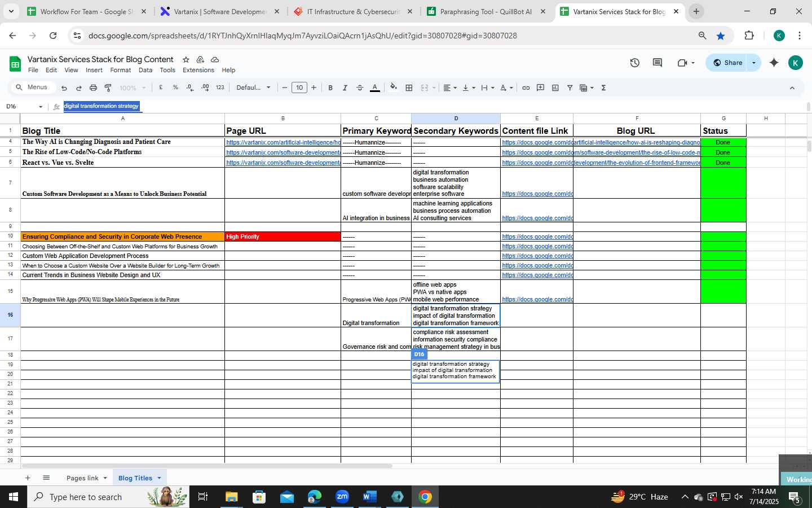Viewport: 812px width, 508px height.
Task: Open the Functions sigma icon
Action: pos(603,87)
